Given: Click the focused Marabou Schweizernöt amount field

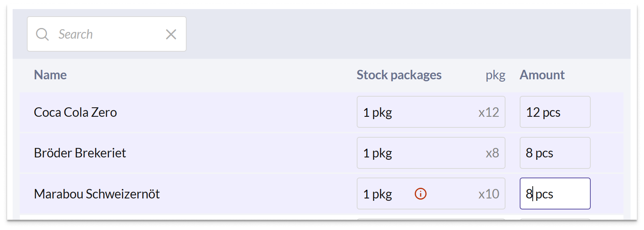Looking at the screenshot, I should [x=555, y=193].
